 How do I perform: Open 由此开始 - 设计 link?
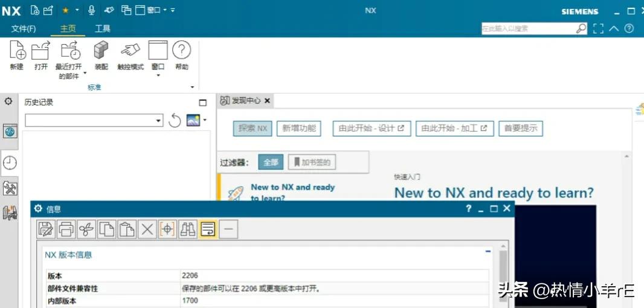[372, 128]
